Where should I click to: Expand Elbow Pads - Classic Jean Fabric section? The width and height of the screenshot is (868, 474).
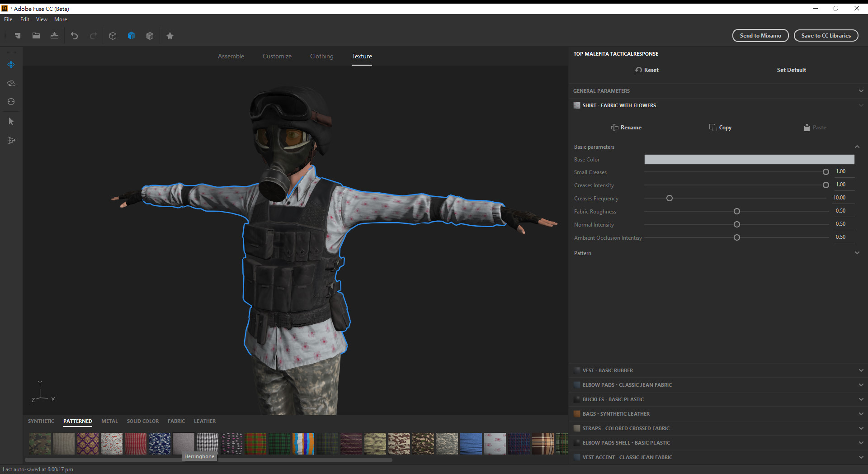click(718, 385)
